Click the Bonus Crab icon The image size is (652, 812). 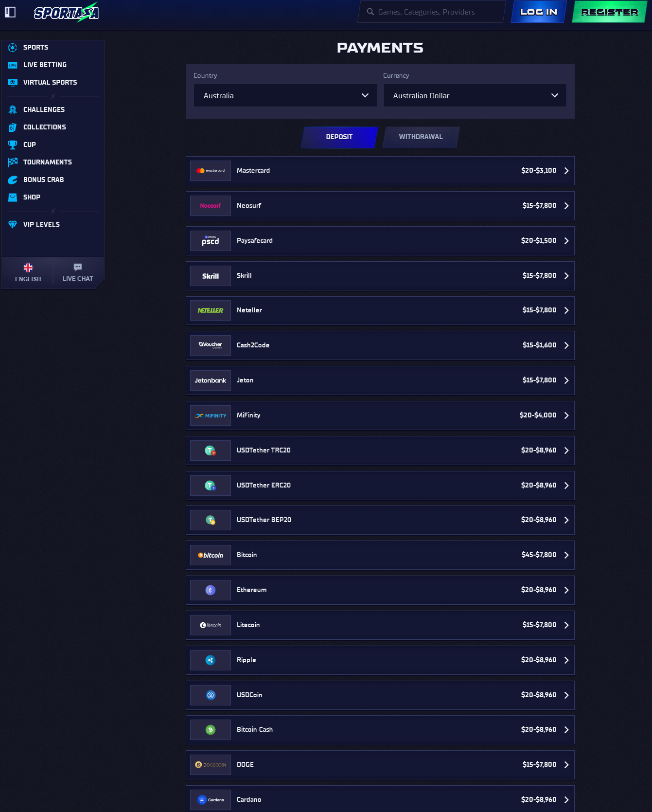click(13, 180)
